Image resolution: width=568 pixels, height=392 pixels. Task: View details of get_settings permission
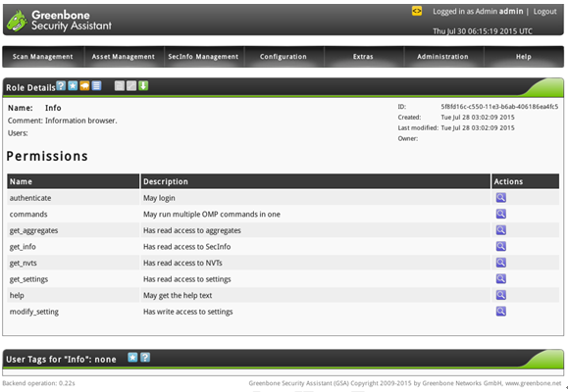(x=501, y=278)
